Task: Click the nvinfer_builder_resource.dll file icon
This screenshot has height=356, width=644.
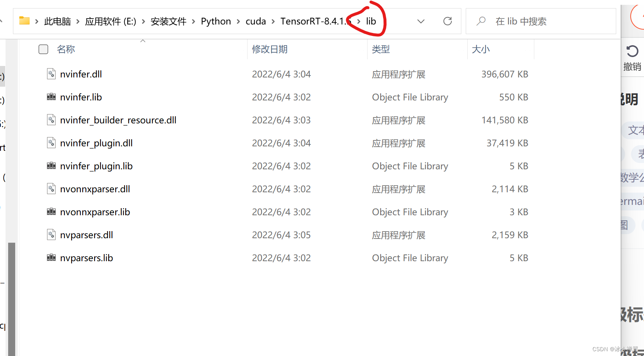Action: pyautogui.click(x=51, y=120)
